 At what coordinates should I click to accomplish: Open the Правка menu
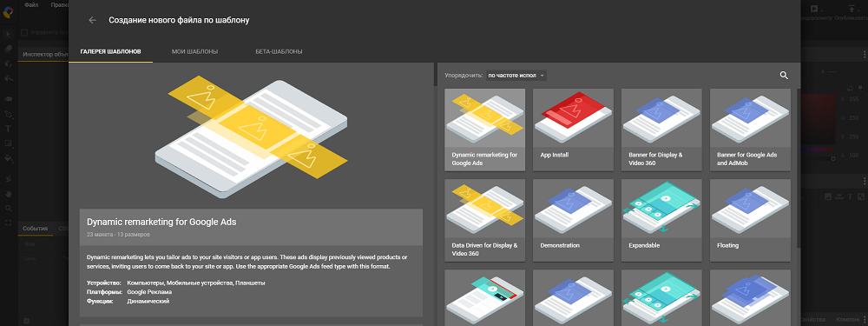(x=60, y=4)
